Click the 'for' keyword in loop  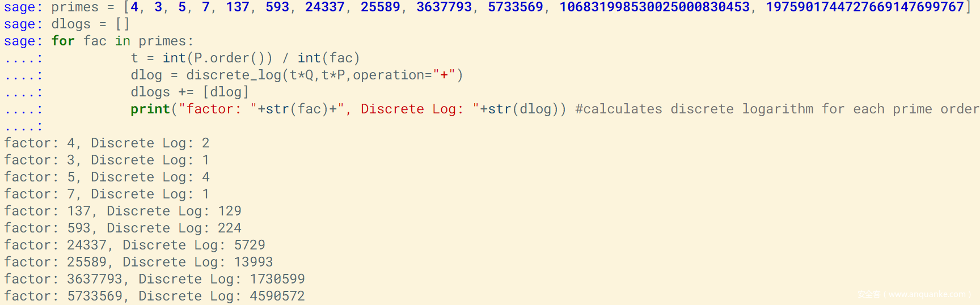coord(63,41)
